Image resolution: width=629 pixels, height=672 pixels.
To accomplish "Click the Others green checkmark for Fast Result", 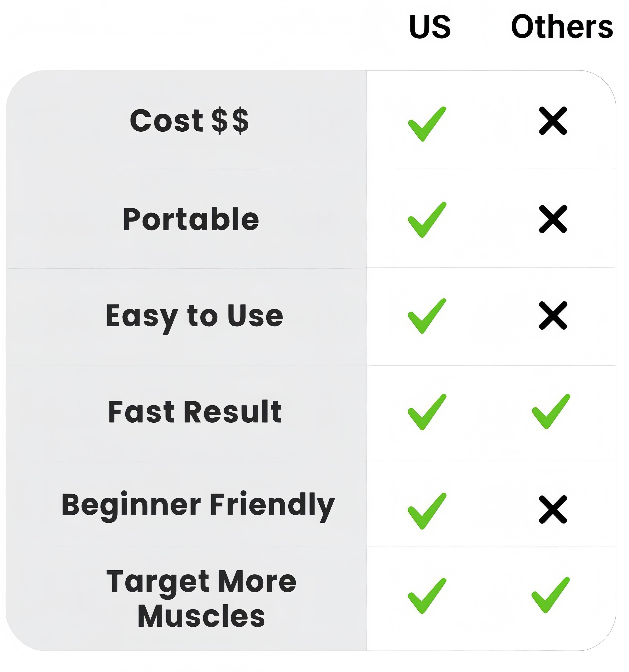I will pyautogui.click(x=551, y=411).
